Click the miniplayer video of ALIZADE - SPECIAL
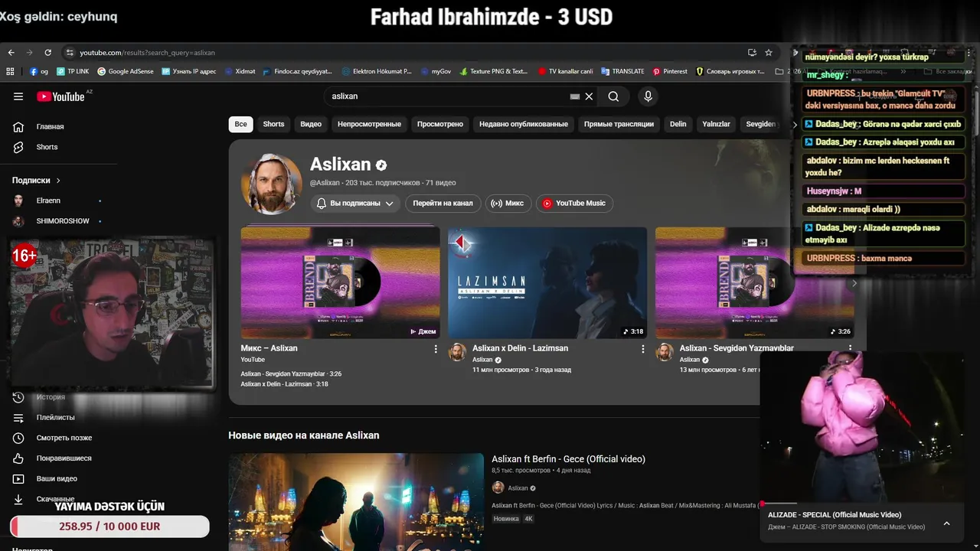 click(861, 427)
